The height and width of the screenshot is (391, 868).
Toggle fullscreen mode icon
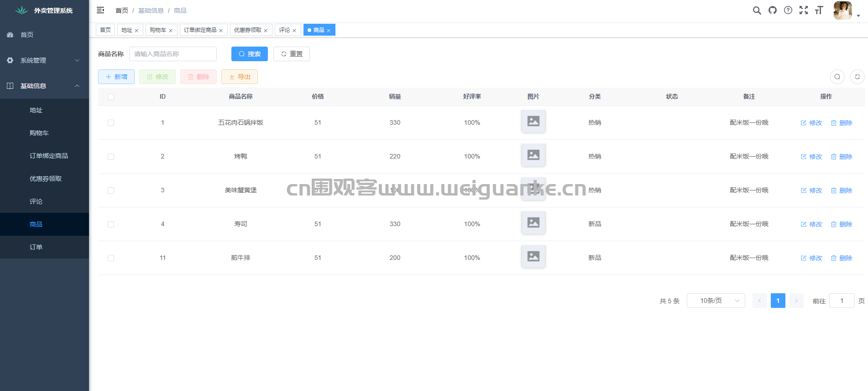pyautogui.click(x=803, y=11)
